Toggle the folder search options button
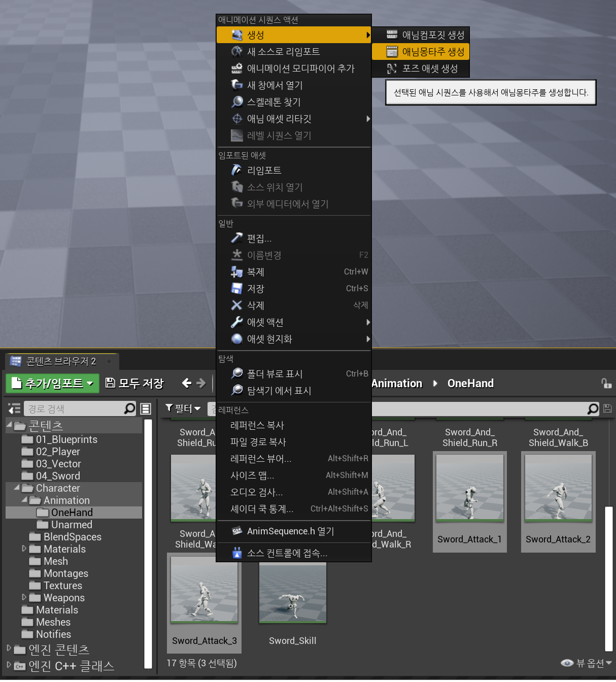 point(146,409)
